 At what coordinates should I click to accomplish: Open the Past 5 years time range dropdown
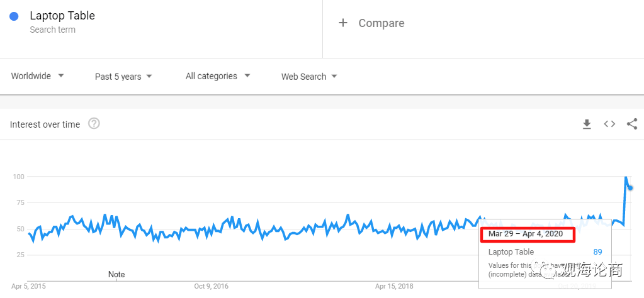pos(123,77)
